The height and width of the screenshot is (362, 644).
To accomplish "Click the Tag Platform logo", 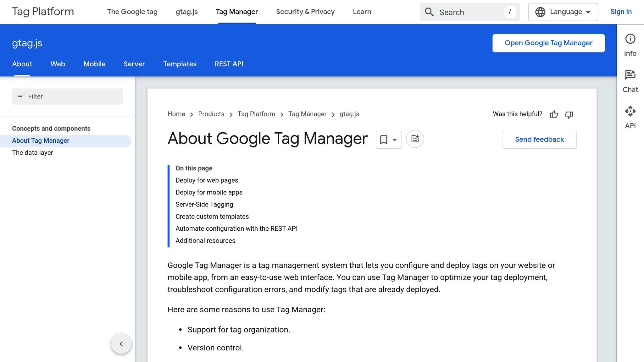I will coord(43,12).
